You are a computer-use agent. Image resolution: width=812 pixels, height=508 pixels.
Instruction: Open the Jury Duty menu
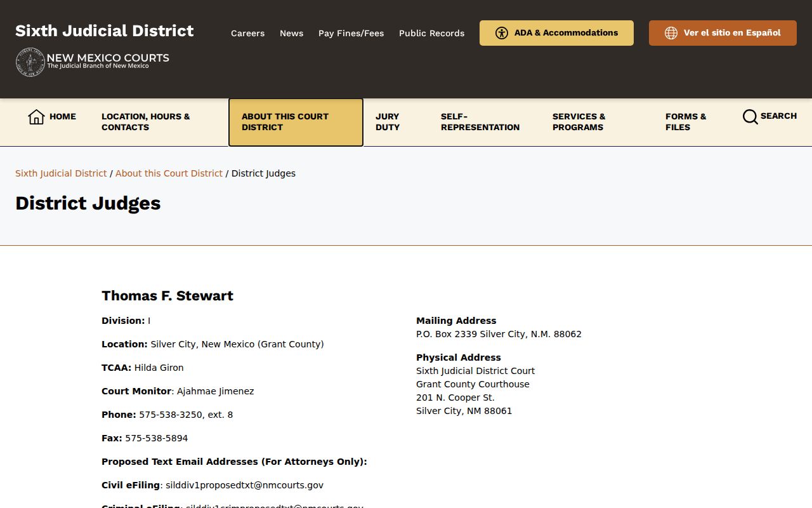pyautogui.click(x=388, y=122)
